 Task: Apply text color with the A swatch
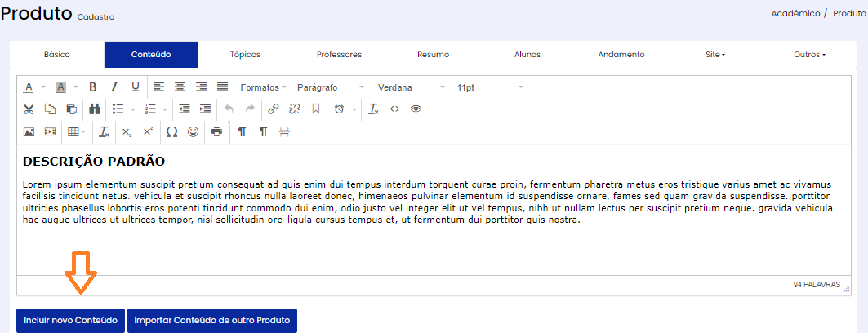[29, 87]
